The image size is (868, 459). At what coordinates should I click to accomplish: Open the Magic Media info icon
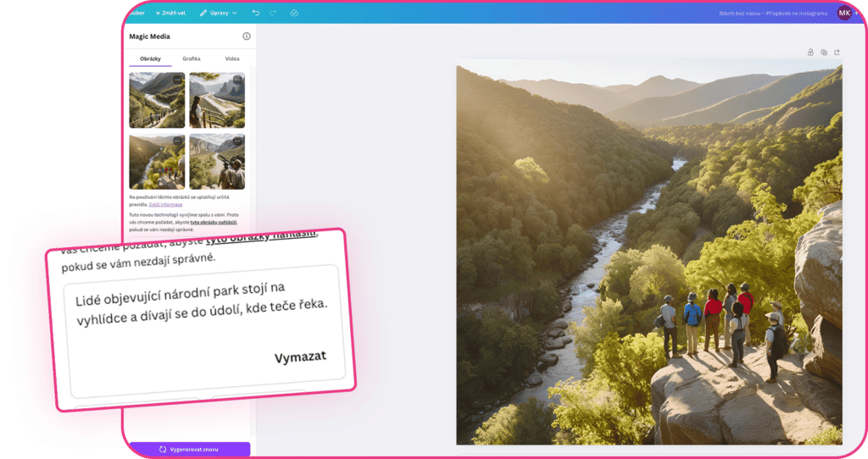tap(247, 36)
